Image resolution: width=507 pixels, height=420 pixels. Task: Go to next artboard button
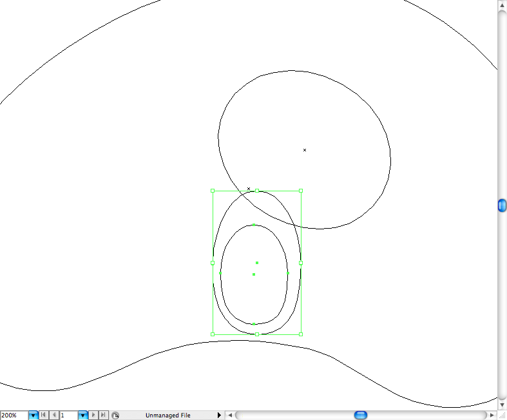(93, 415)
